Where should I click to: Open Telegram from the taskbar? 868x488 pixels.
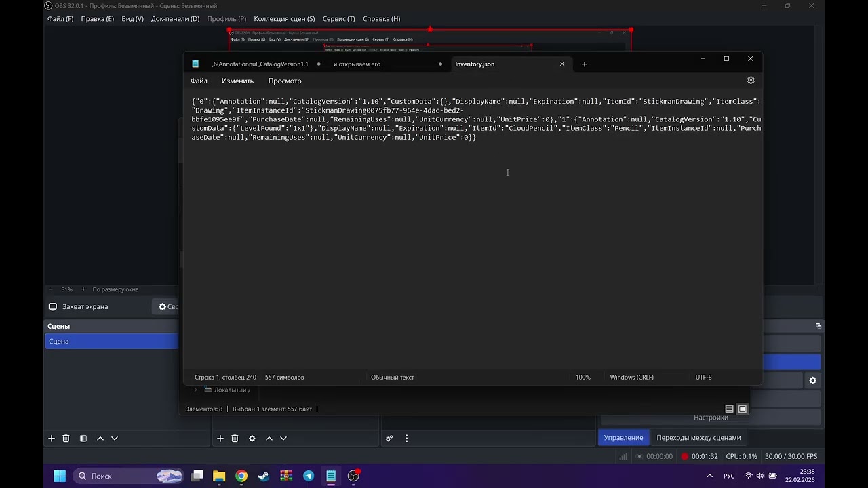click(309, 476)
